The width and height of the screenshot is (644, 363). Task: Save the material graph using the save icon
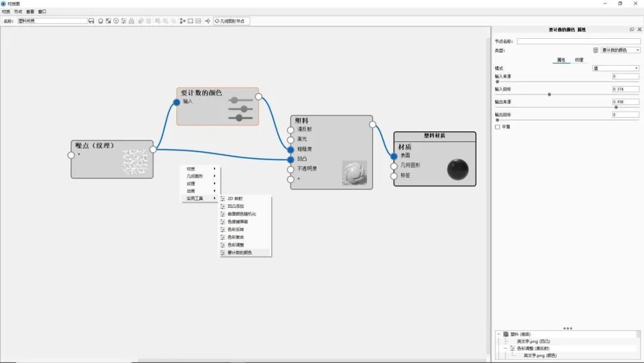(91, 20)
